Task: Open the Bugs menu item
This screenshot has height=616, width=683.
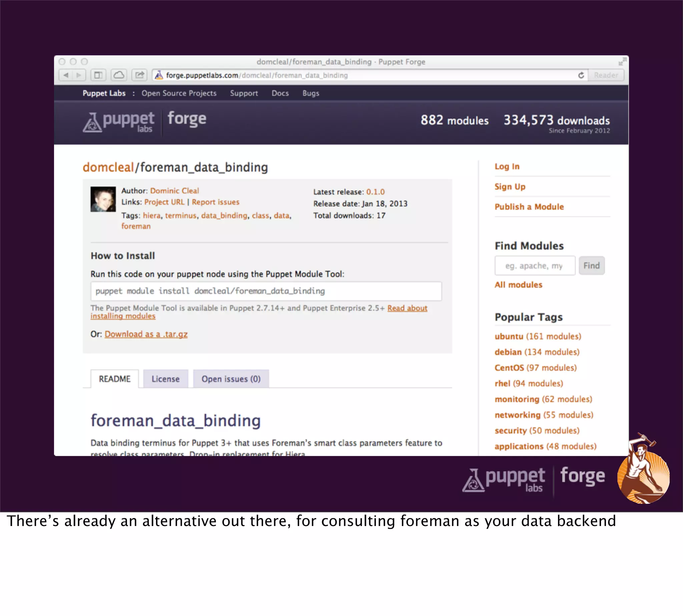Action: (310, 93)
